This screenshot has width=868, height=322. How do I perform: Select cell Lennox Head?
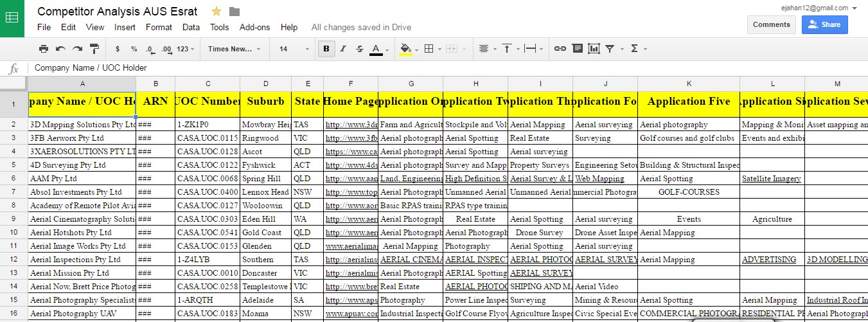[265, 192]
